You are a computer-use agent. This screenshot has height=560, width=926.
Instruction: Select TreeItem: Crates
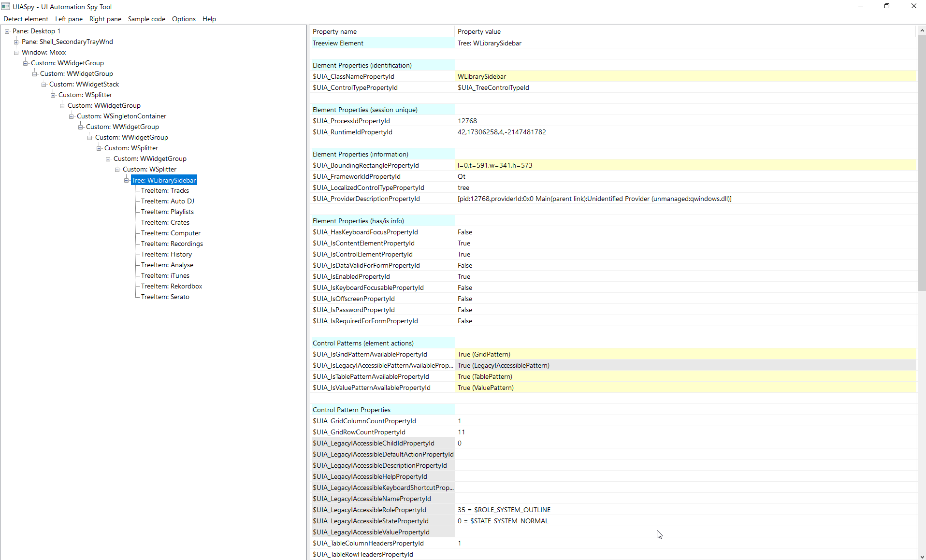(165, 223)
